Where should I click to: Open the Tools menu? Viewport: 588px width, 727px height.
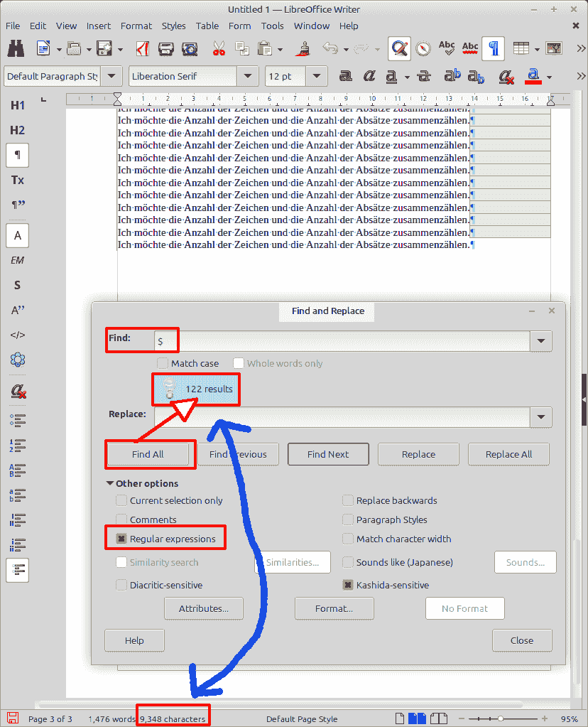(x=272, y=26)
